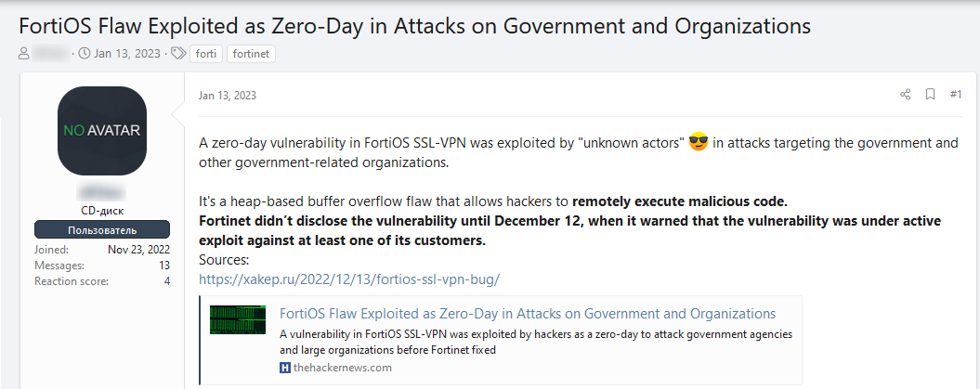Click the share icon on post #1
This screenshot has width=980, height=389.
[905, 95]
